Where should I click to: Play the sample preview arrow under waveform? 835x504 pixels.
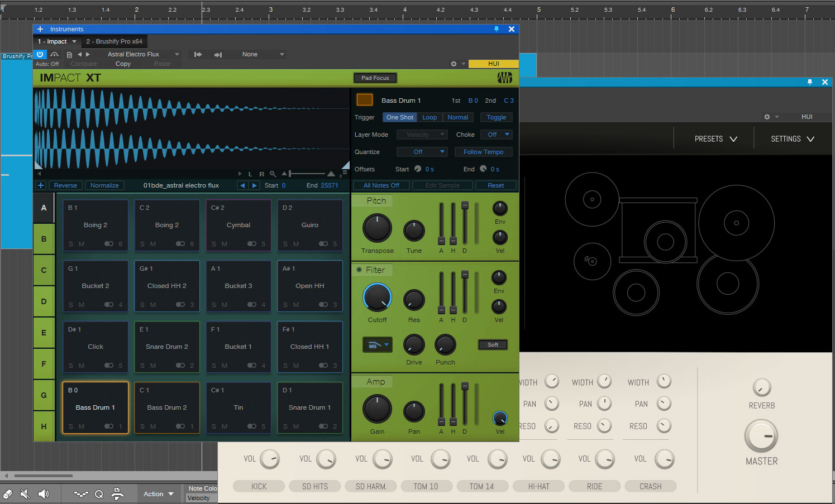pos(240,174)
